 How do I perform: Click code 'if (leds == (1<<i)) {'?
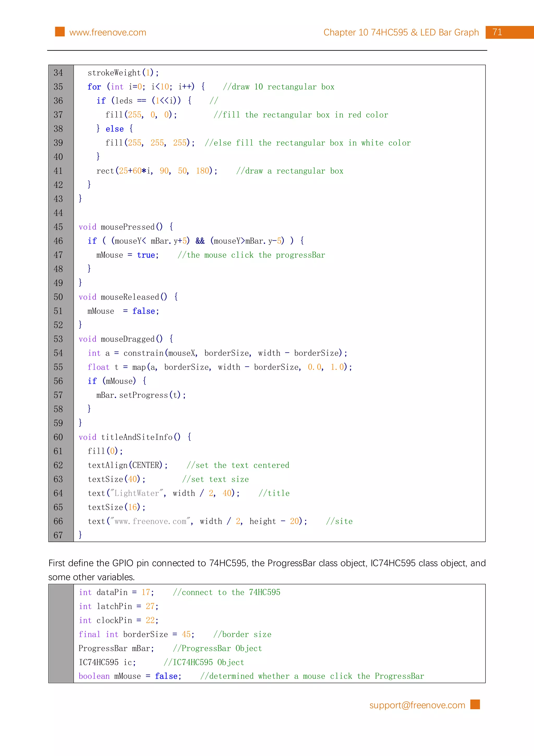pos(144,101)
